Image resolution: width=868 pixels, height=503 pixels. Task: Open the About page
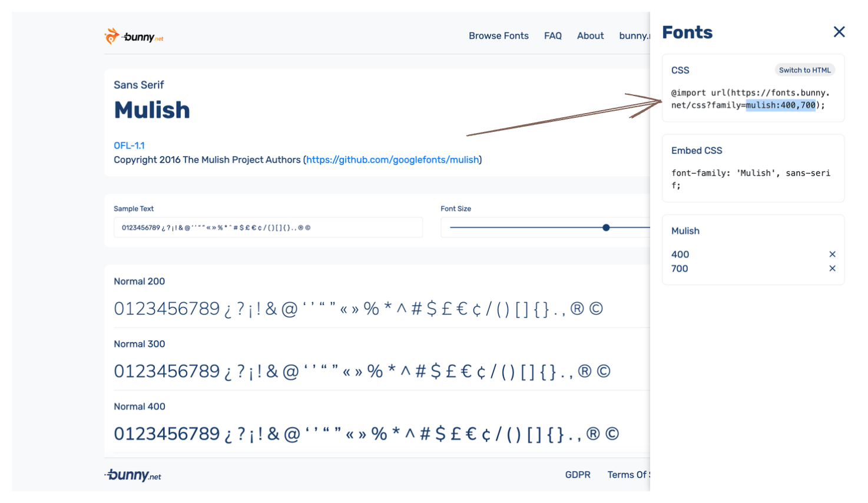tap(589, 35)
